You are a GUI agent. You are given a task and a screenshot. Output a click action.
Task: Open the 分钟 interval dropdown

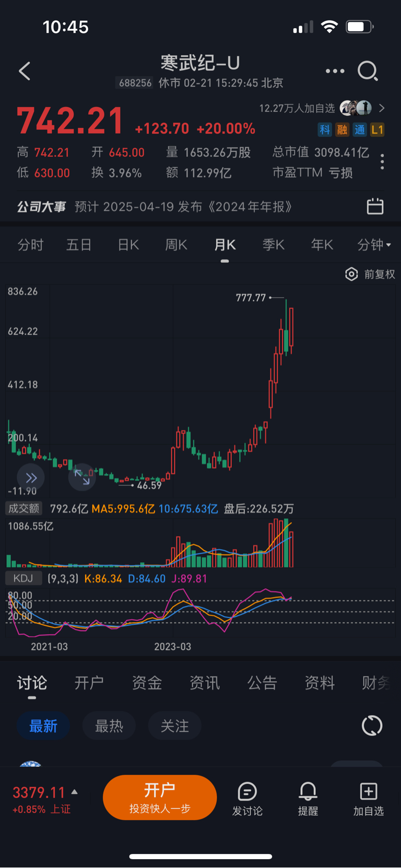[374, 245]
